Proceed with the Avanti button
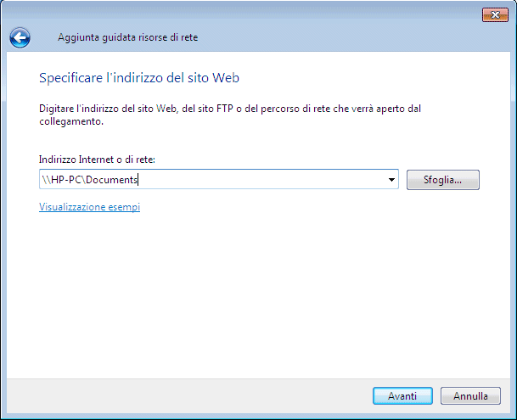This screenshot has height=420, width=517. [402, 395]
